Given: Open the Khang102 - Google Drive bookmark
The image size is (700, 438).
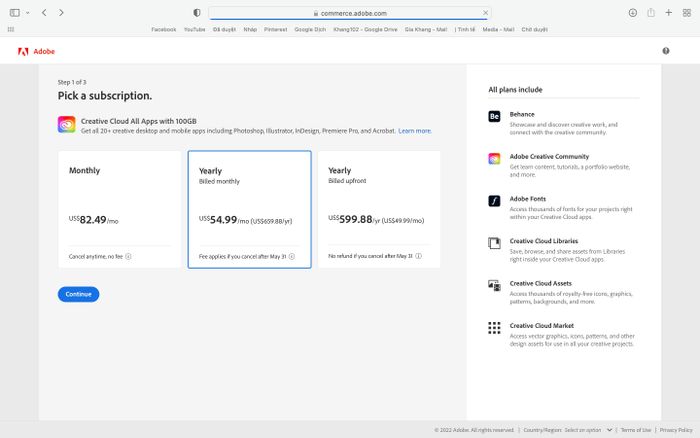Looking at the screenshot, I should pos(365,29).
